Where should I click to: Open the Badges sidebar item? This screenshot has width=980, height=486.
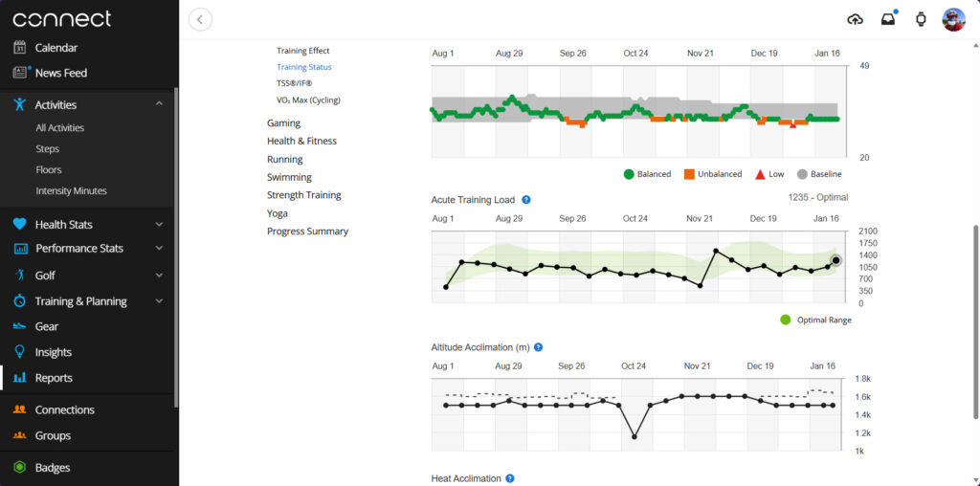53,468
